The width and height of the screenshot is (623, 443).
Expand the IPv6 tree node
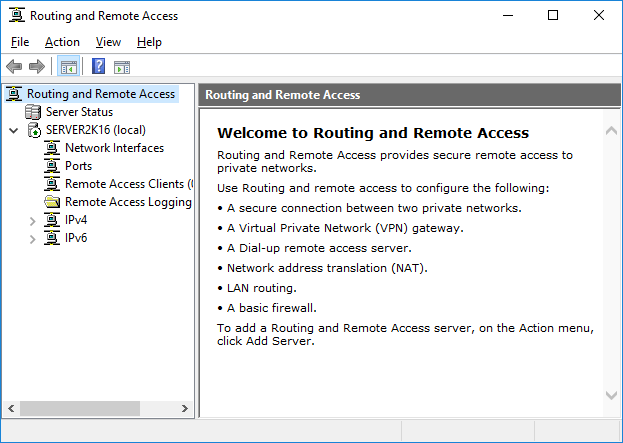tap(33, 239)
